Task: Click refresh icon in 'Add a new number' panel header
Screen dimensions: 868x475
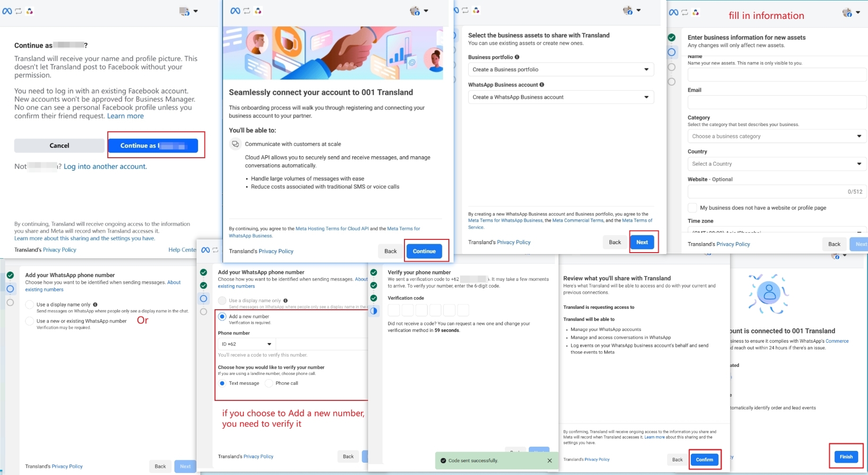Action: pyautogui.click(x=215, y=250)
